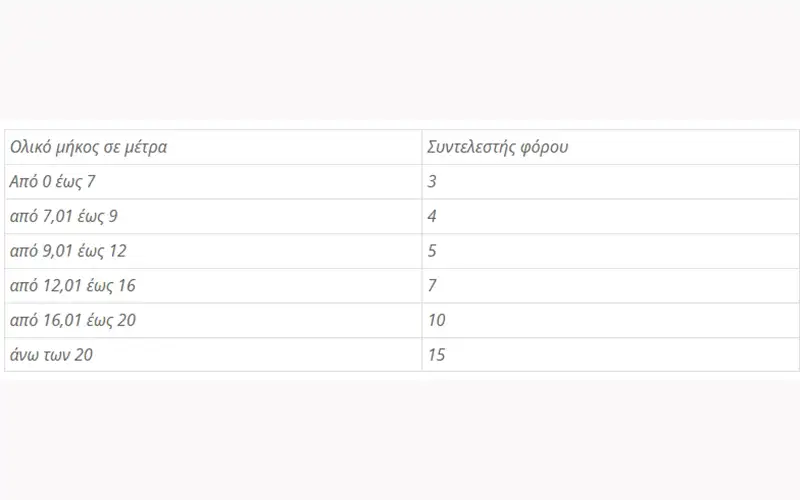800x500 pixels.
Task: Click the 'Συντελεστής φόρου' column header
Action: tap(498, 148)
